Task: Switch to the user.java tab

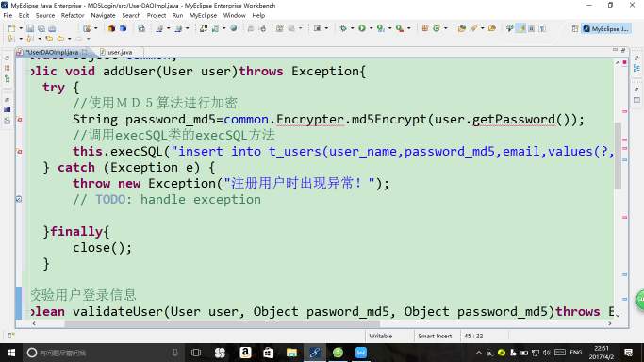Action: (x=120, y=52)
